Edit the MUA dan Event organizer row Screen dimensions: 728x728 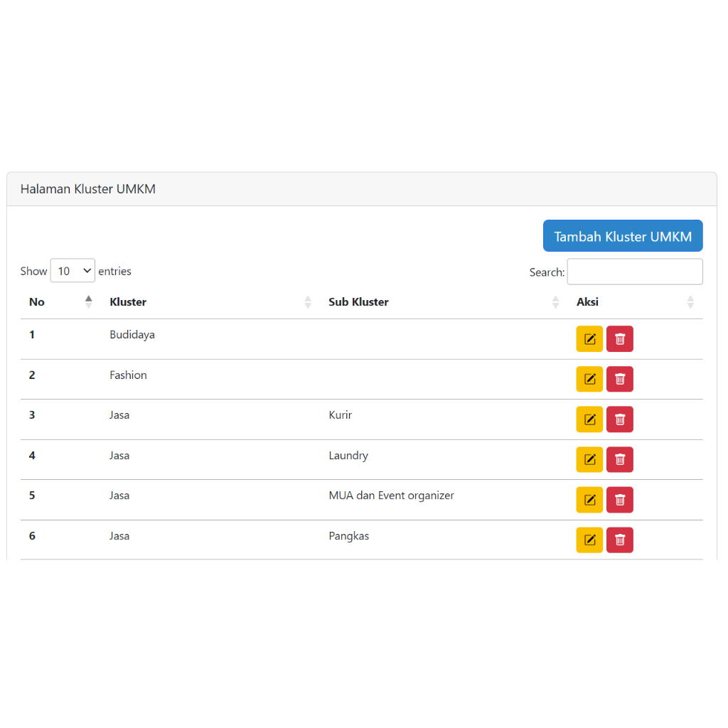[x=589, y=500]
